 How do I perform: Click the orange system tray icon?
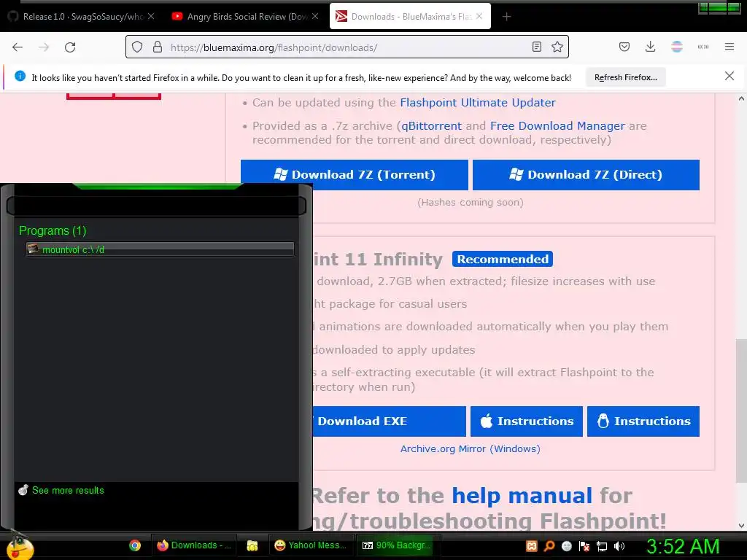[532, 546]
